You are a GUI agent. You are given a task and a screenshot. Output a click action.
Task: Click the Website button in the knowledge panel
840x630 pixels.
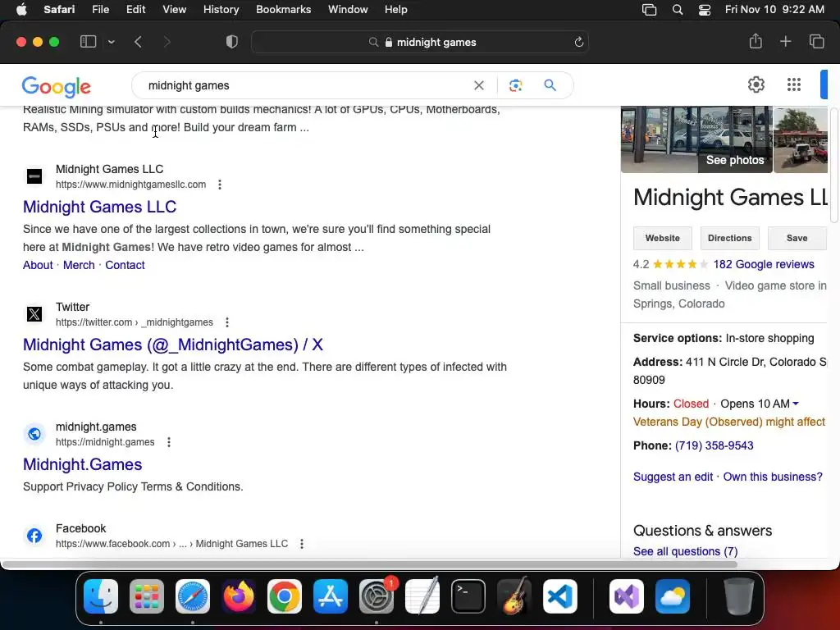(662, 239)
